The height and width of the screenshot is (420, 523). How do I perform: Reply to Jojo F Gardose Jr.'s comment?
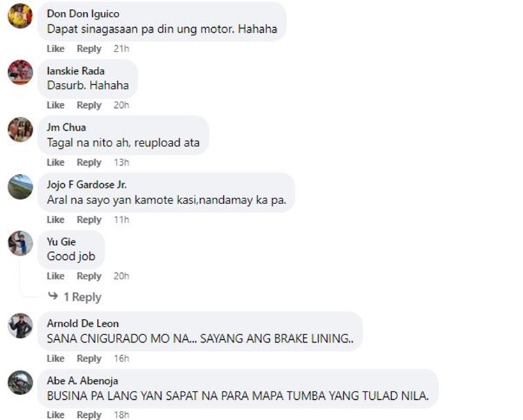(89, 220)
